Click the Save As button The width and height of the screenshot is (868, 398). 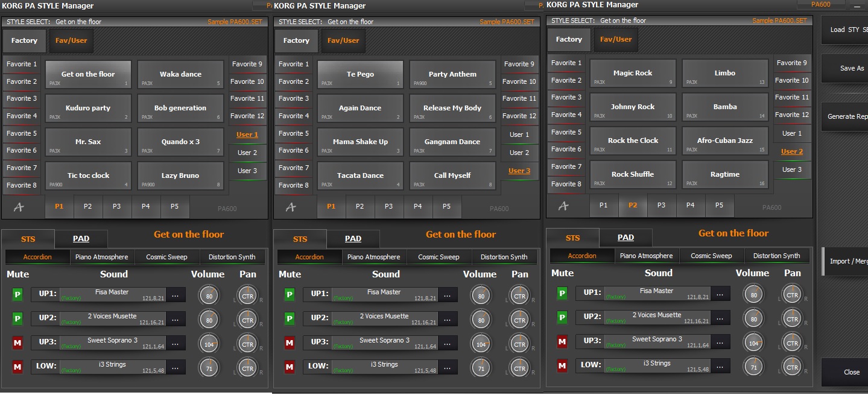845,68
